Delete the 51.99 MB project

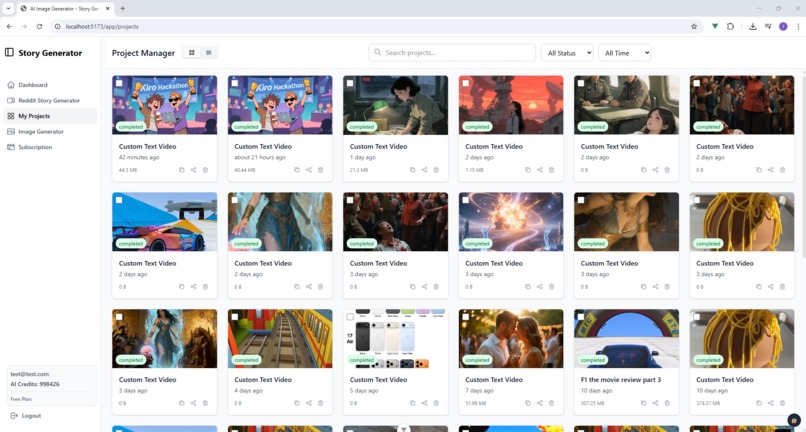(x=552, y=403)
